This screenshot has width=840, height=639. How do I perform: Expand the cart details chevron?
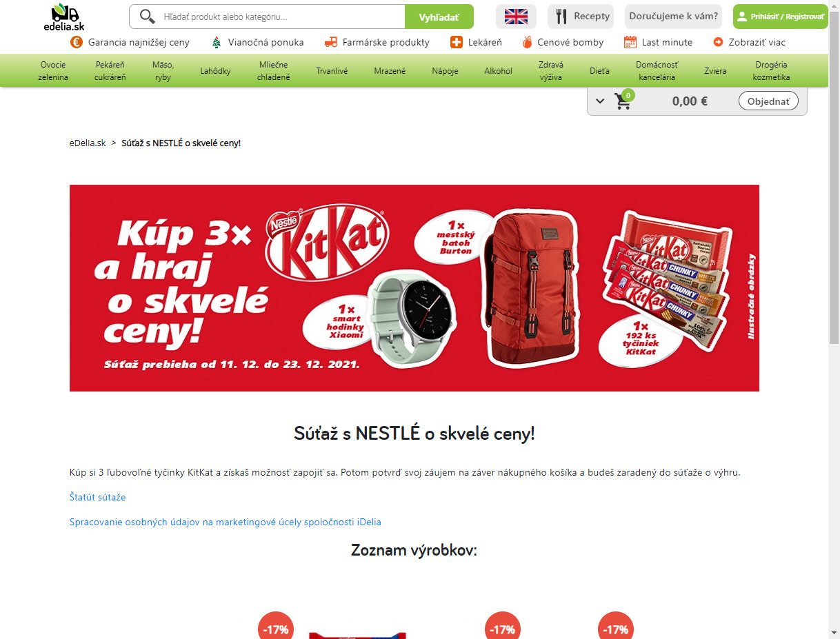600,101
